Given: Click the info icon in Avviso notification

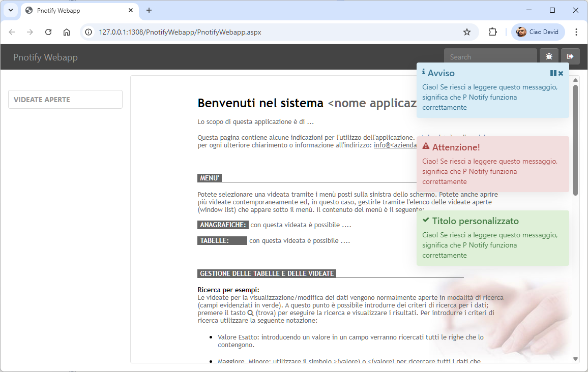Looking at the screenshot, I should [x=424, y=72].
